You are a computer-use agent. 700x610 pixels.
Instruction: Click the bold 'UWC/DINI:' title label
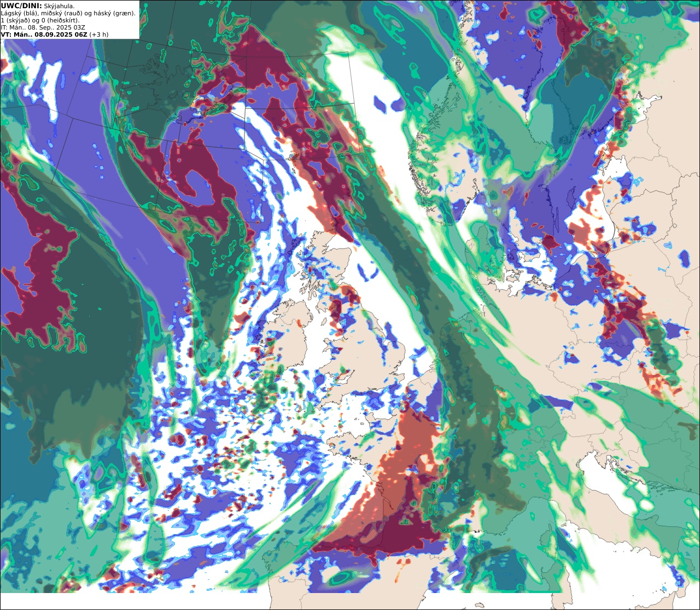pyautogui.click(x=21, y=5)
